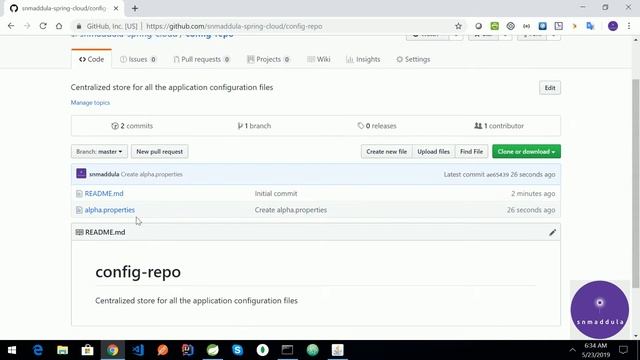The image size is (640, 360).
Task: View the 1 contributor link
Action: (x=499, y=126)
